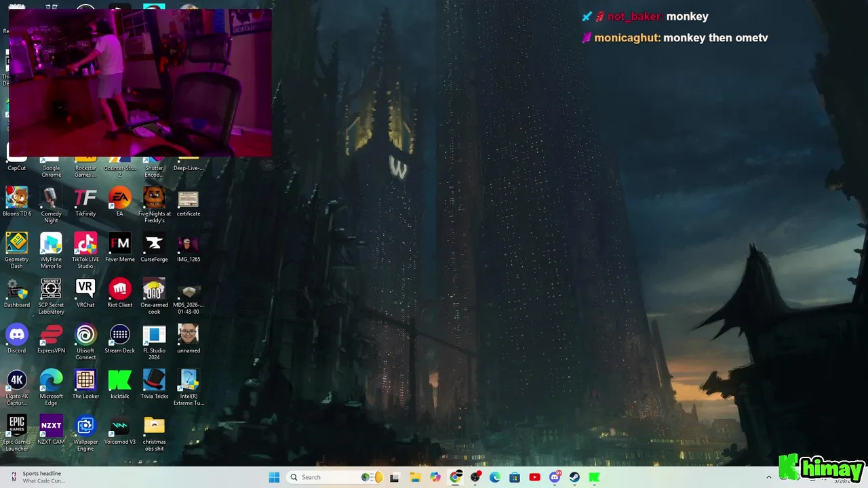
Task: Select the Stream Deck desktop icon
Action: point(120,339)
